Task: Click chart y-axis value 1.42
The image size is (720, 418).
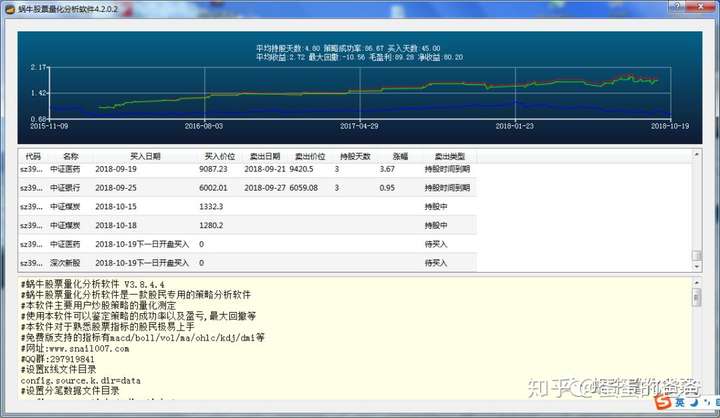Action: [x=38, y=93]
